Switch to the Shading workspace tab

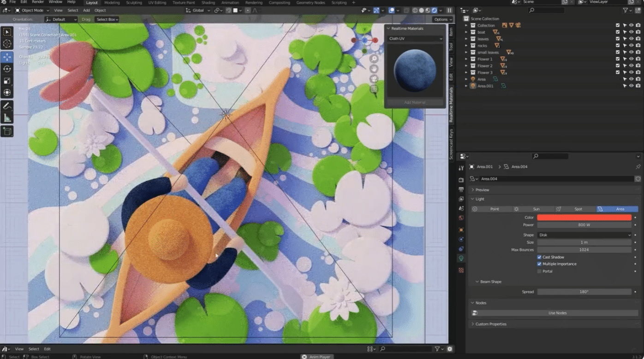pos(208,3)
